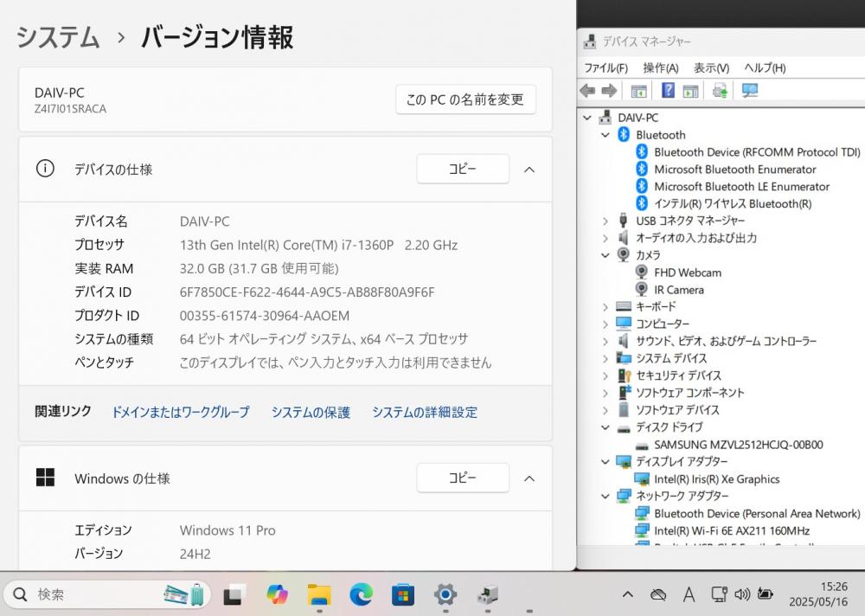Collapse the Windows の仕様 section chevron
The image size is (865, 616).
point(529,478)
